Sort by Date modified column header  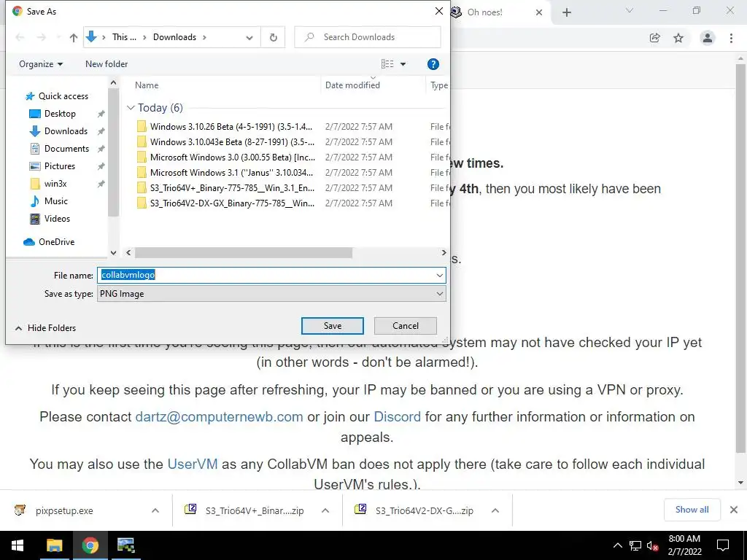(352, 85)
